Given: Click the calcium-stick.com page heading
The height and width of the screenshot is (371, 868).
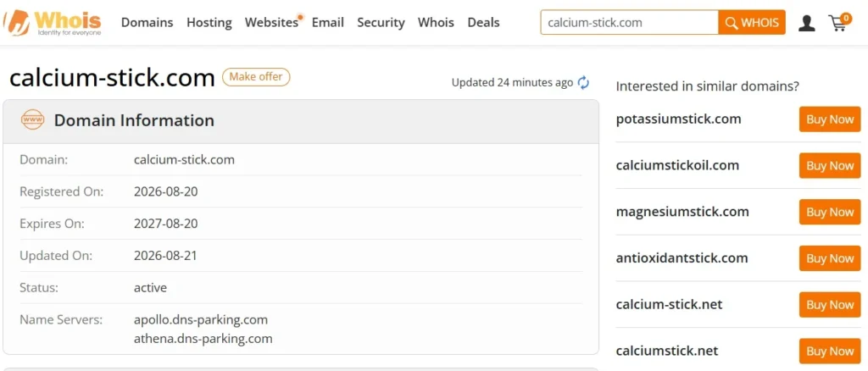Looking at the screenshot, I should click(113, 78).
